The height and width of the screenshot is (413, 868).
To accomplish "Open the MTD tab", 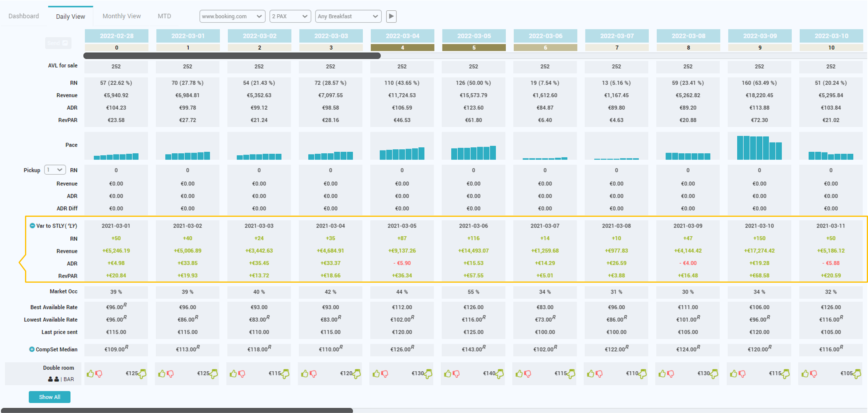I will [x=164, y=16].
